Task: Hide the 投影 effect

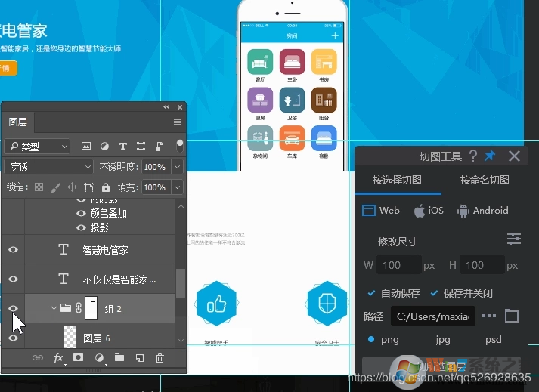Action: tap(81, 227)
